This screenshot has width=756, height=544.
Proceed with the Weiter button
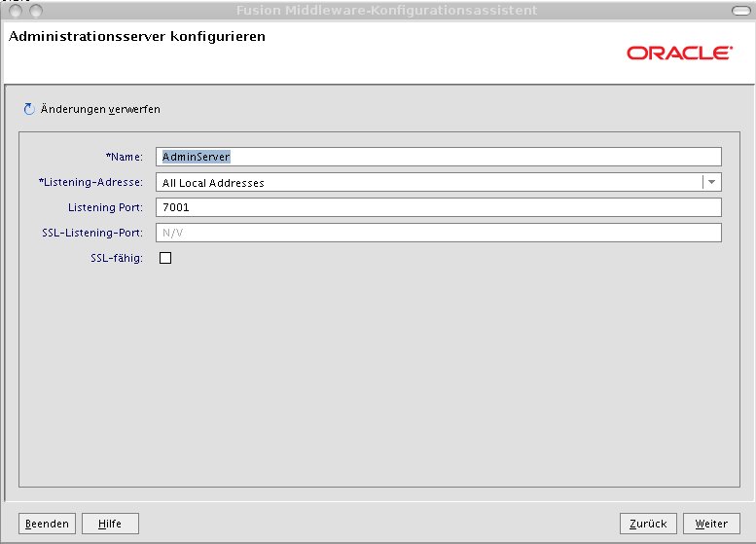(711, 524)
